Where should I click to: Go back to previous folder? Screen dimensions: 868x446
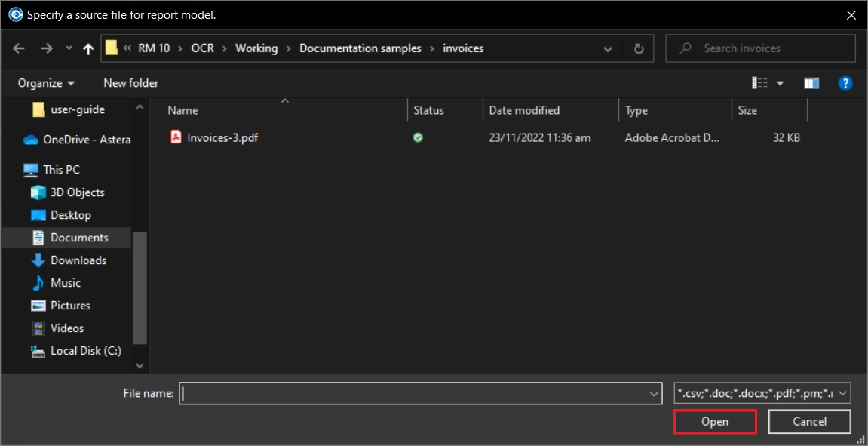[x=19, y=49]
